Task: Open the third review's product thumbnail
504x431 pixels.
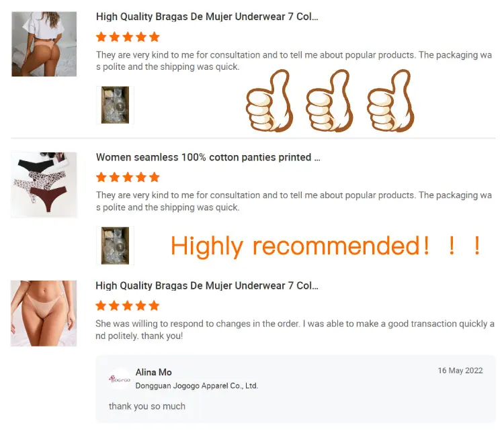Action: click(x=44, y=313)
